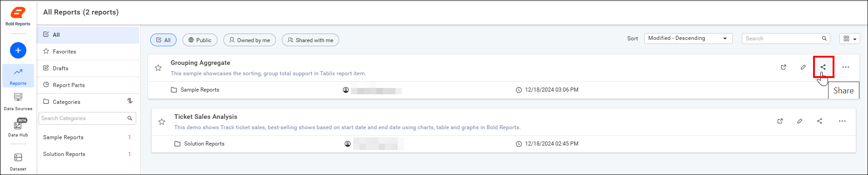Expand the grid view layout dropdown
Image resolution: width=868 pixels, height=175 pixels.
[850, 39]
